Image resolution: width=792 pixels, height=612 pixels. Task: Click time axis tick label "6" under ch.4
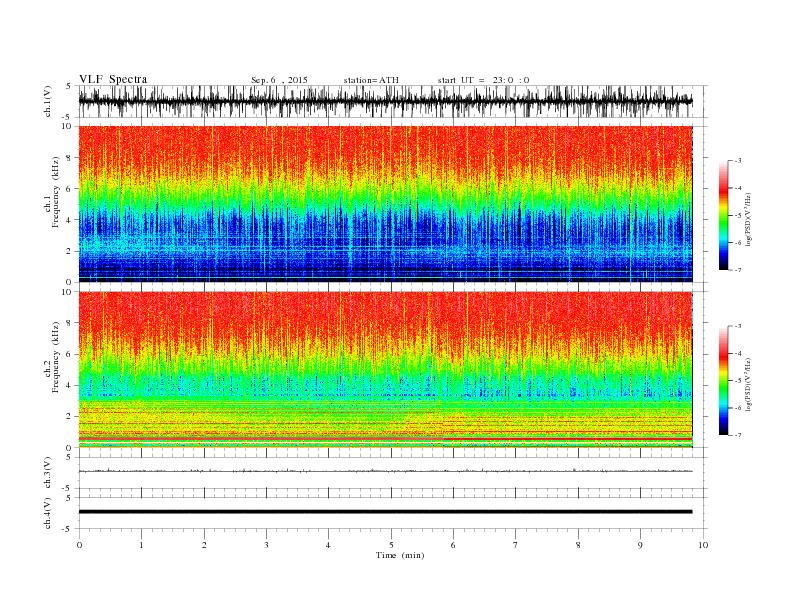click(453, 545)
